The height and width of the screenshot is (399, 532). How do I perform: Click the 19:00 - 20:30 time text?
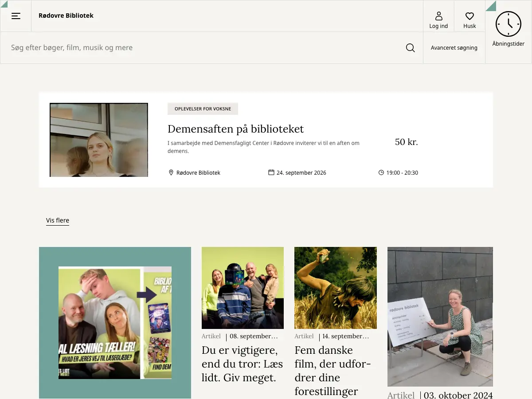click(x=402, y=173)
